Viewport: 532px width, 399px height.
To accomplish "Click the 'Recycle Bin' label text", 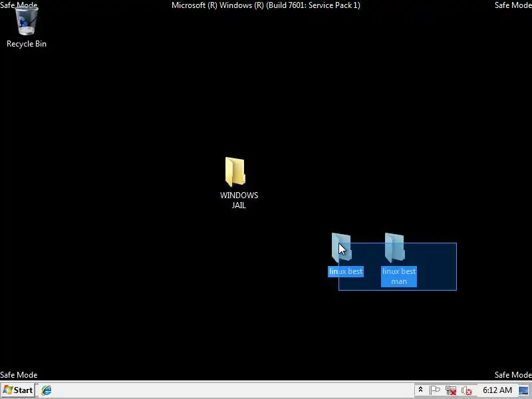I will [27, 44].
